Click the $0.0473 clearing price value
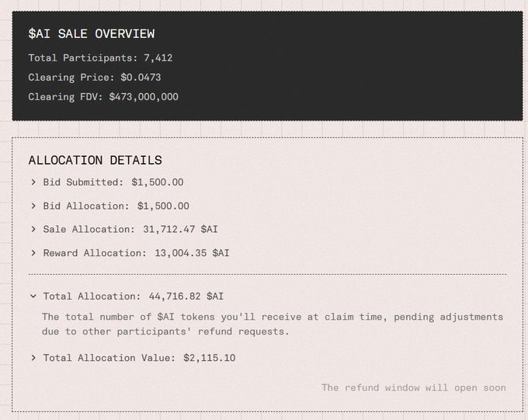This screenshot has width=528, height=420. click(x=141, y=78)
